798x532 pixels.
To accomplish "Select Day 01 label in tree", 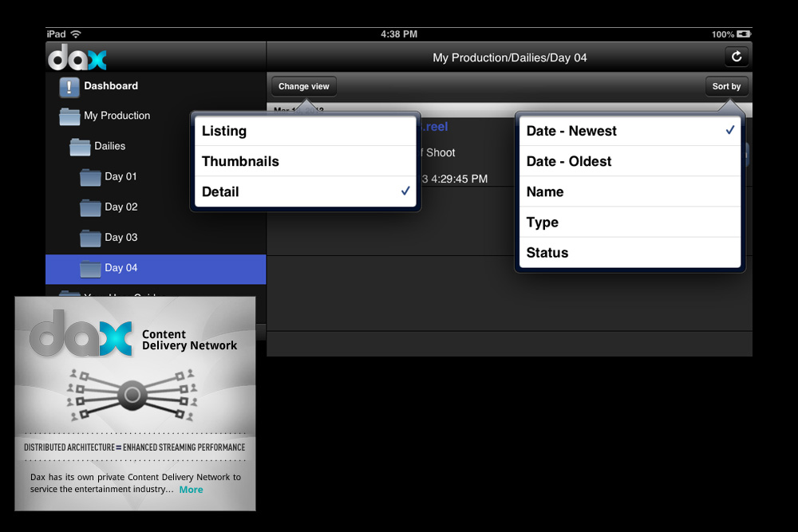I will (120, 176).
